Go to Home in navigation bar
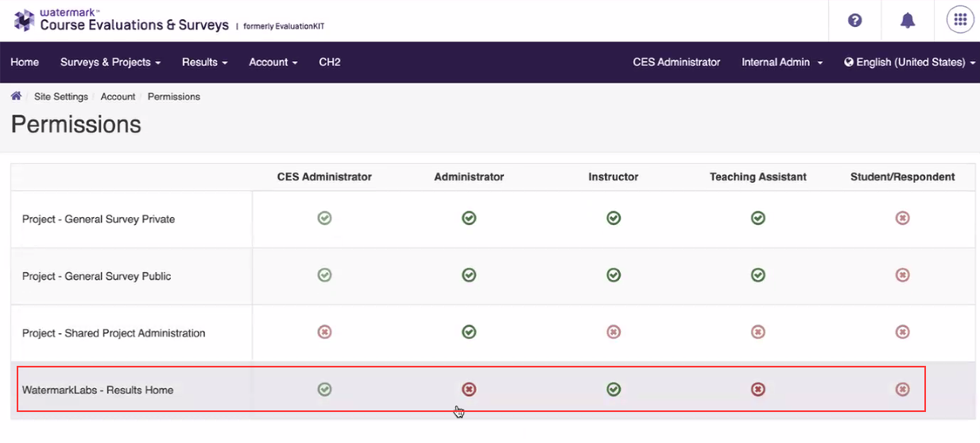 click(x=25, y=62)
